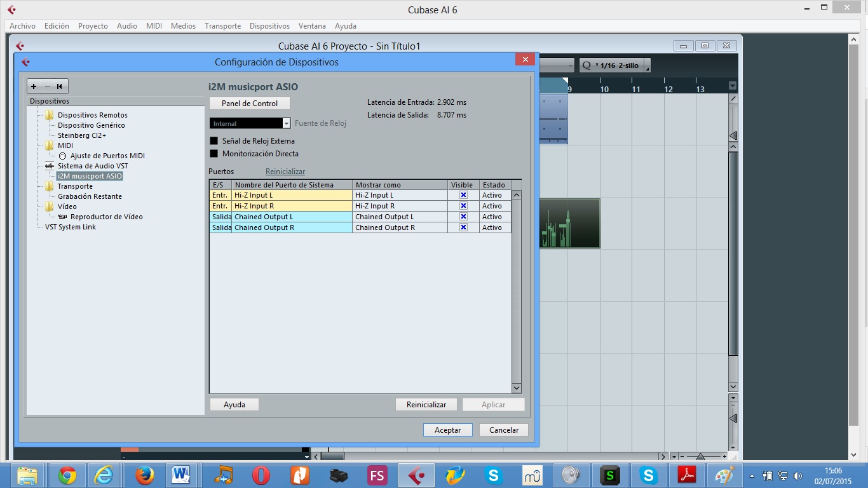Toggle Monitorización Directa checkbox
The height and width of the screenshot is (488, 868).
pyautogui.click(x=214, y=154)
